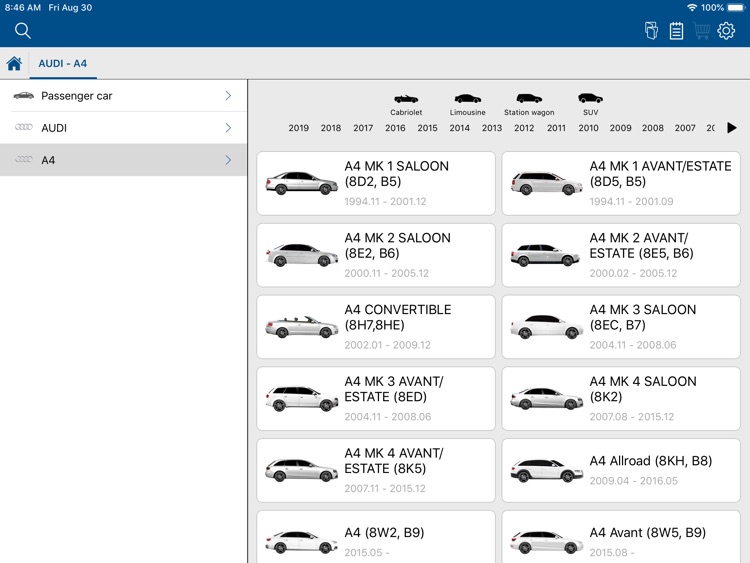Expand the Passenger car row chevron
Viewport: 750px width, 563px height.
228,96
